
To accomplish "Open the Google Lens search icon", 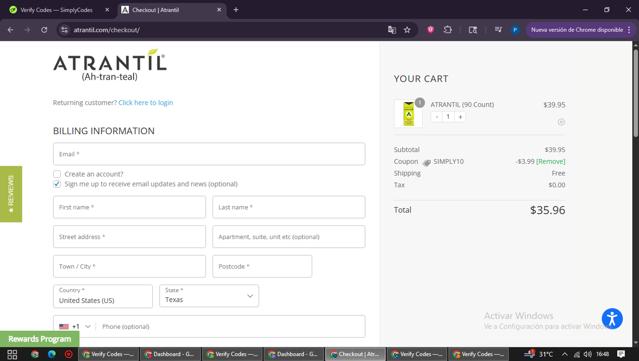I will pyautogui.click(x=473, y=30).
